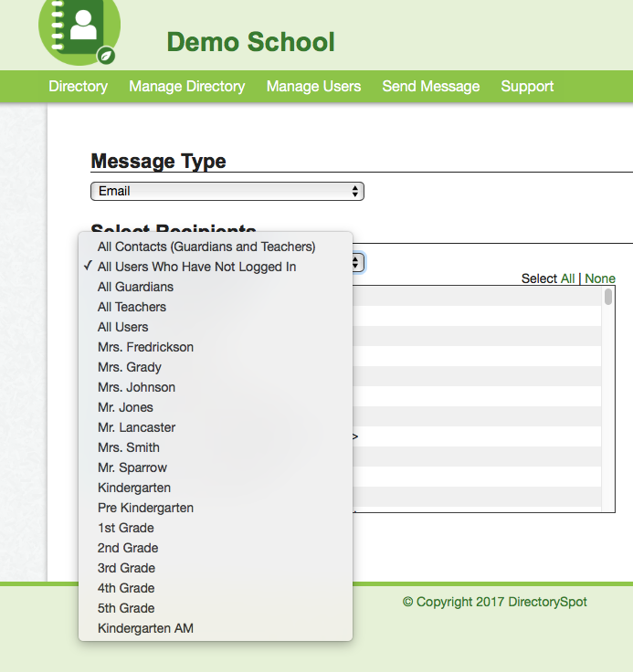Open the Message Type dropdown

(227, 191)
